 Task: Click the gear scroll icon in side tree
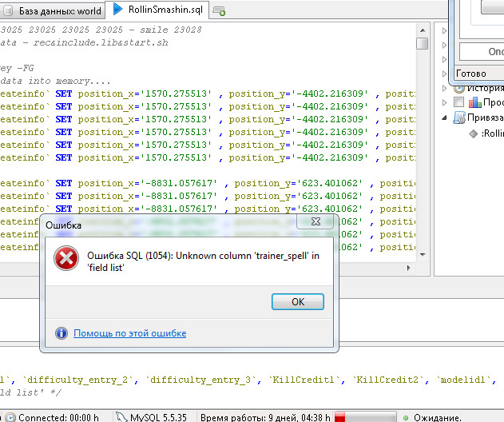point(459,117)
